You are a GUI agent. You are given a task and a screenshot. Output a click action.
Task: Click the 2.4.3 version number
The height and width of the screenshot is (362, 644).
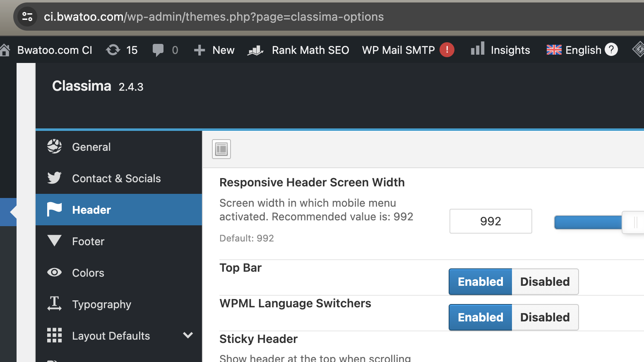tap(131, 87)
